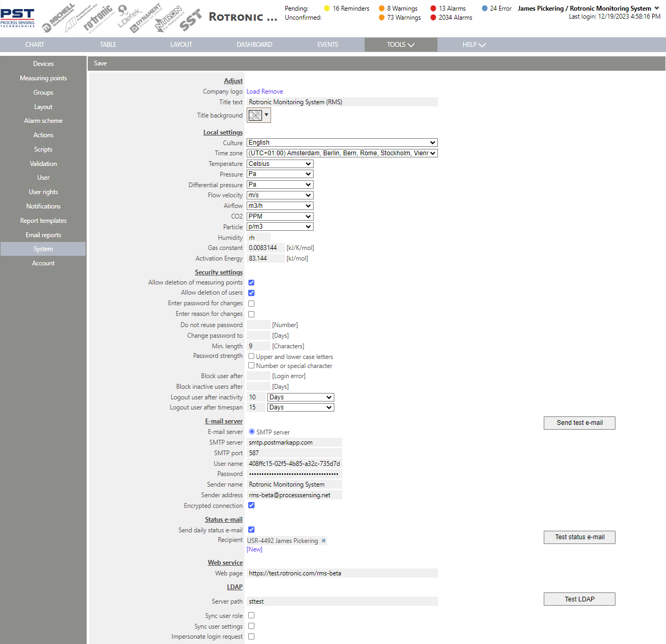Enable Enter password for changes
Viewport: 666px width, 644px height.
(x=251, y=304)
